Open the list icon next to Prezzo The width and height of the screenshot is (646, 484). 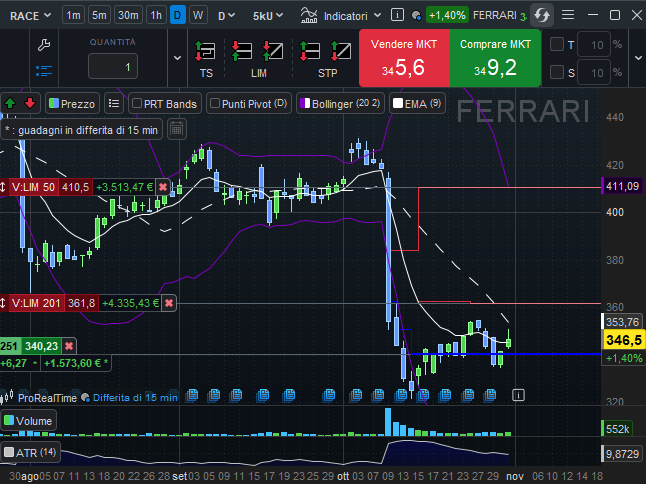tap(114, 103)
